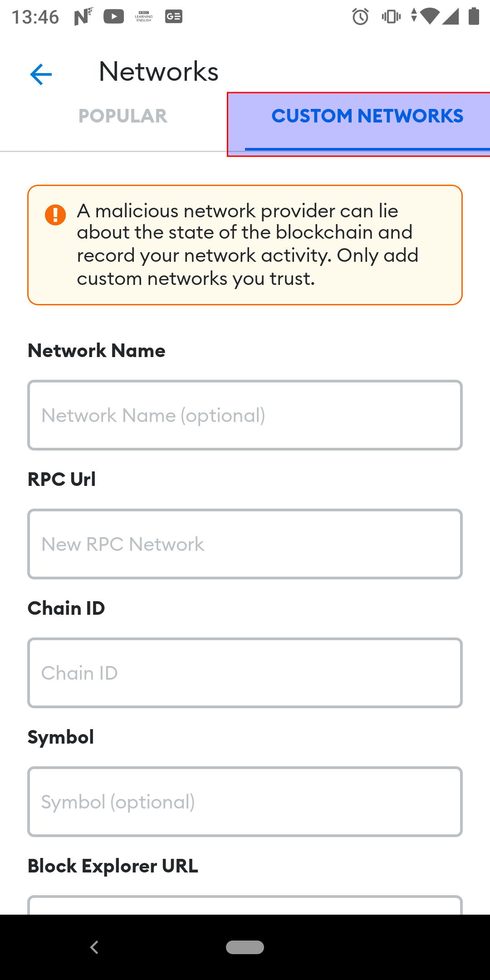490x980 pixels.
Task: Tap the Block Explorer URL field
Action: [245, 905]
